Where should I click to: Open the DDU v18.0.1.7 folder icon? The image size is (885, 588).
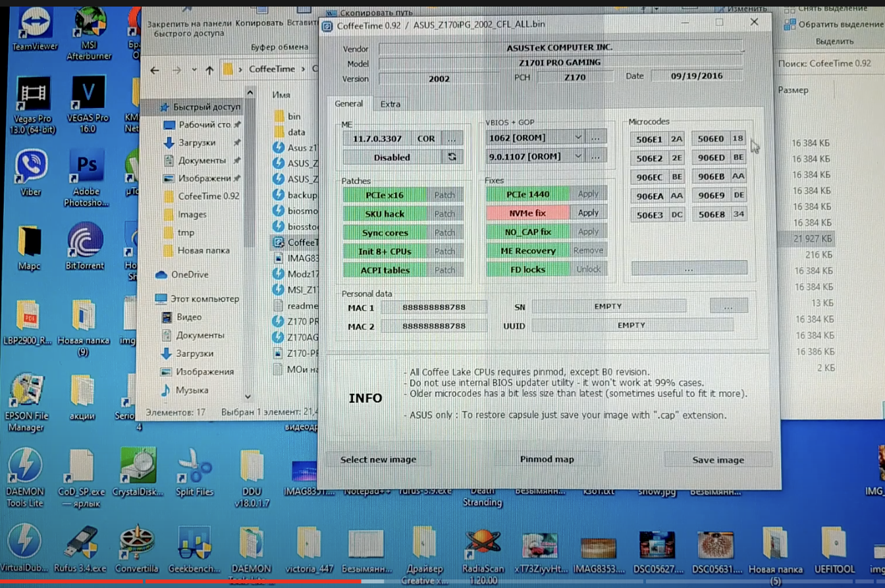252,479
